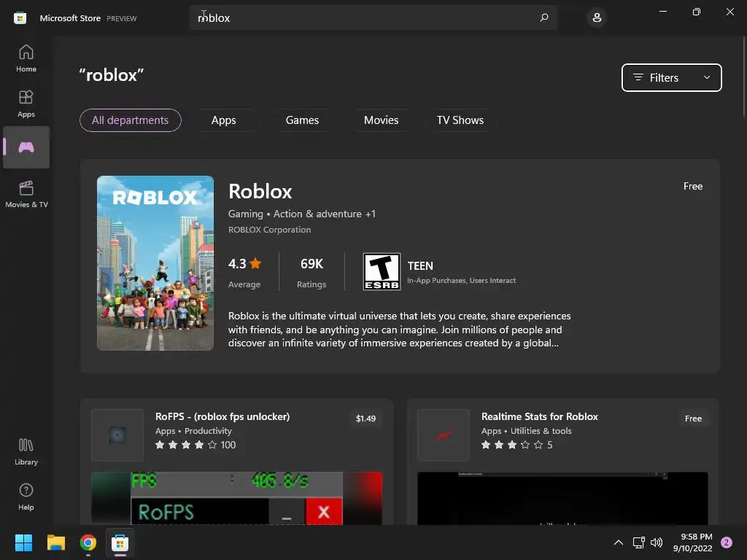
Task: Click the Realtime Stats for Roblox icon
Action: (x=444, y=435)
